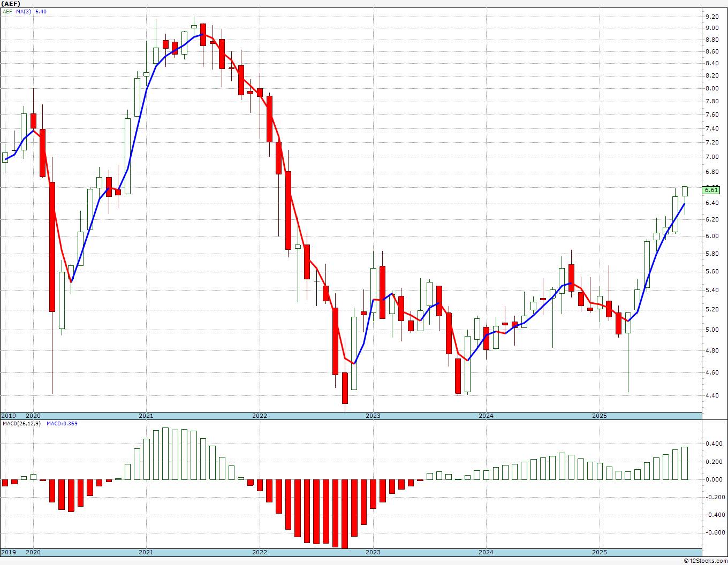Click the 5.40 price axis label

(x=712, y=291)
